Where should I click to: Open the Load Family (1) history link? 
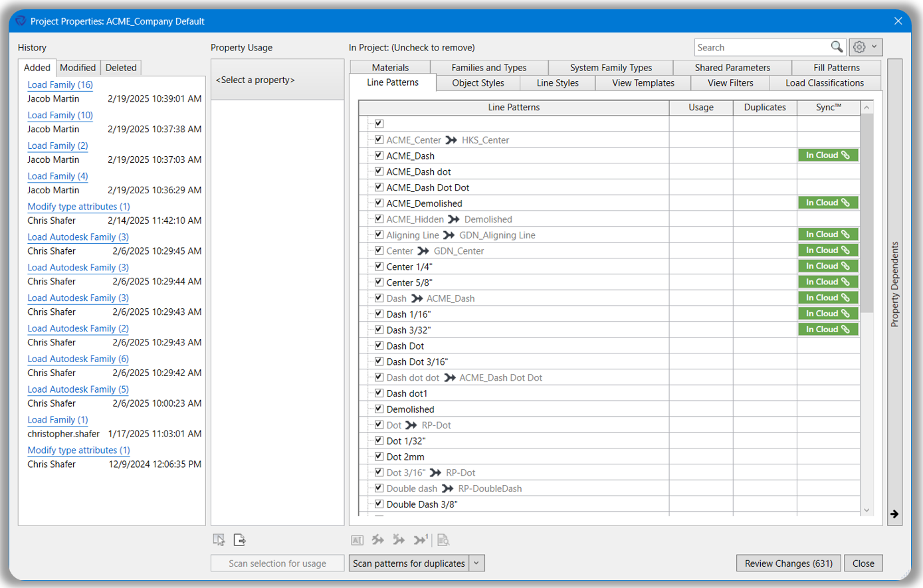pos(58,420)
